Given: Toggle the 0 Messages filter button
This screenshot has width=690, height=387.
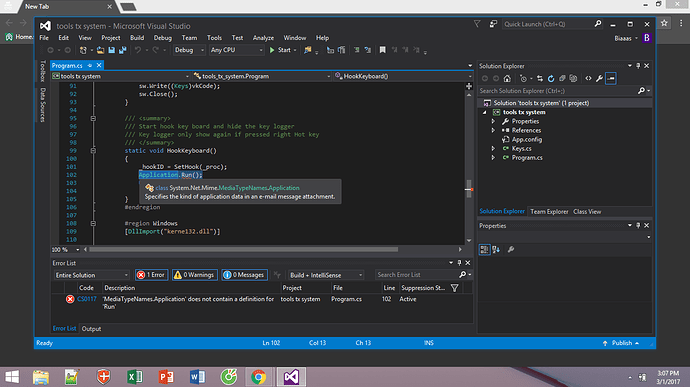Looking at the screenshot, I should 245,275.
